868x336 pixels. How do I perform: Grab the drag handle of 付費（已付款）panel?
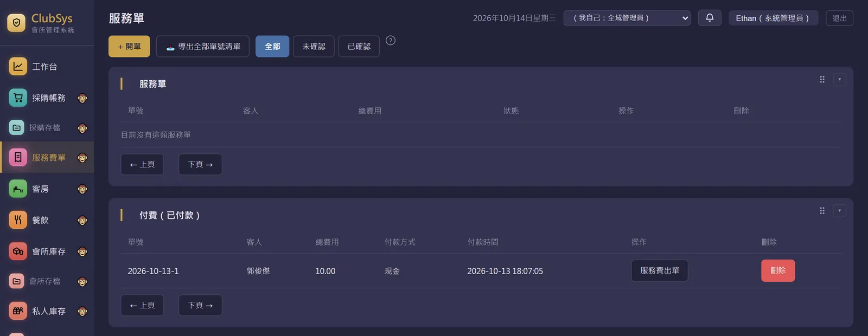[822, 211]
